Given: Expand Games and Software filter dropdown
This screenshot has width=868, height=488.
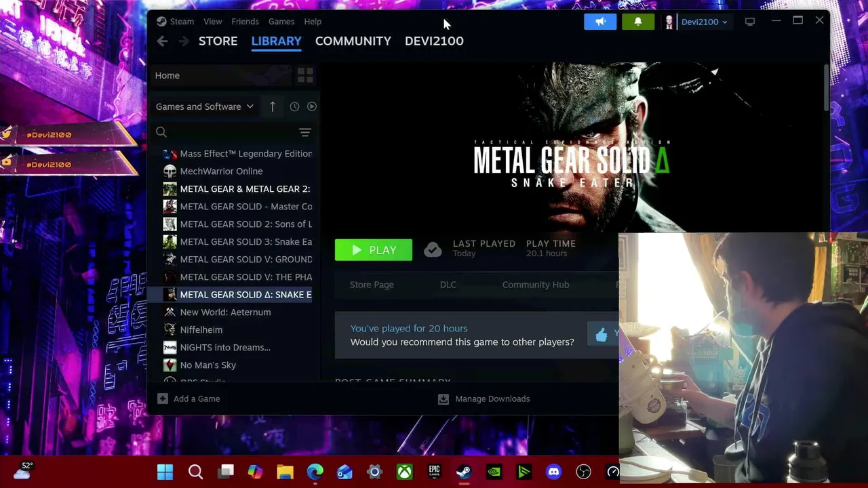Looking at the screenshot, I should pos(204,106).
